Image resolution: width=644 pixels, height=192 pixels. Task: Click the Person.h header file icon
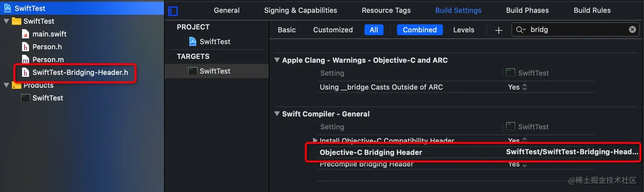coord(26,47)
